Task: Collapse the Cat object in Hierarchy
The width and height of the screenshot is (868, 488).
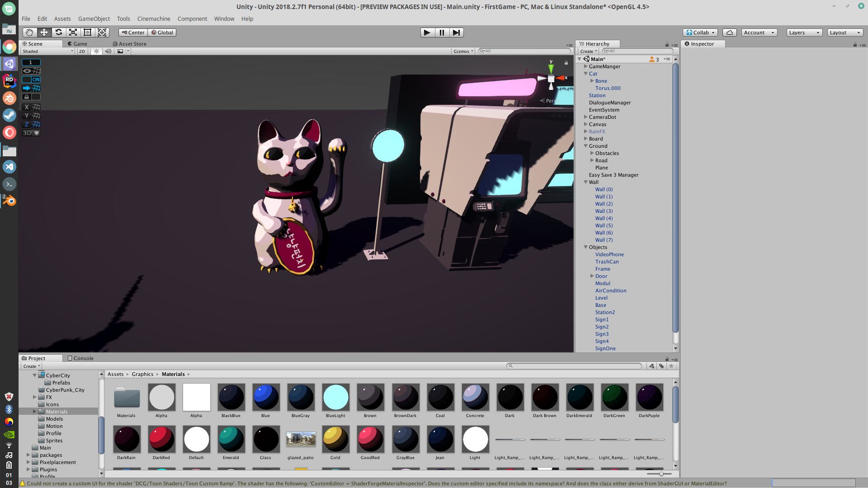Action: coord(585,74)
